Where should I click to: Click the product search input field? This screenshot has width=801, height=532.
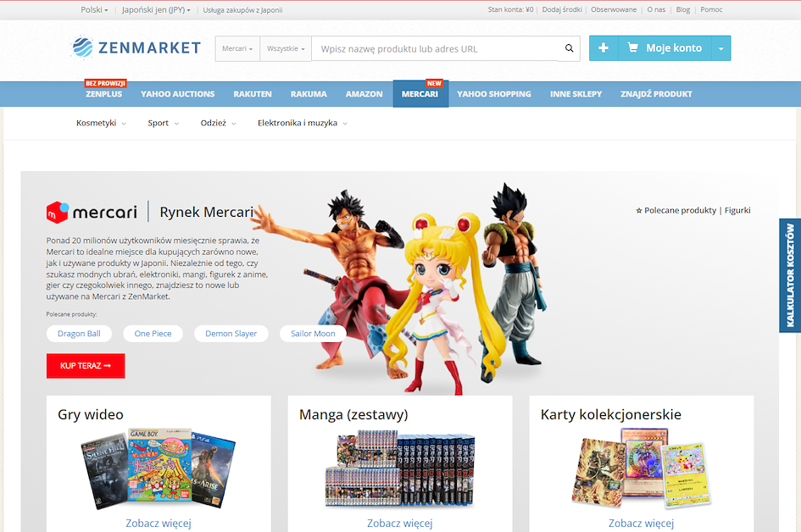click(x=435, y=48)
